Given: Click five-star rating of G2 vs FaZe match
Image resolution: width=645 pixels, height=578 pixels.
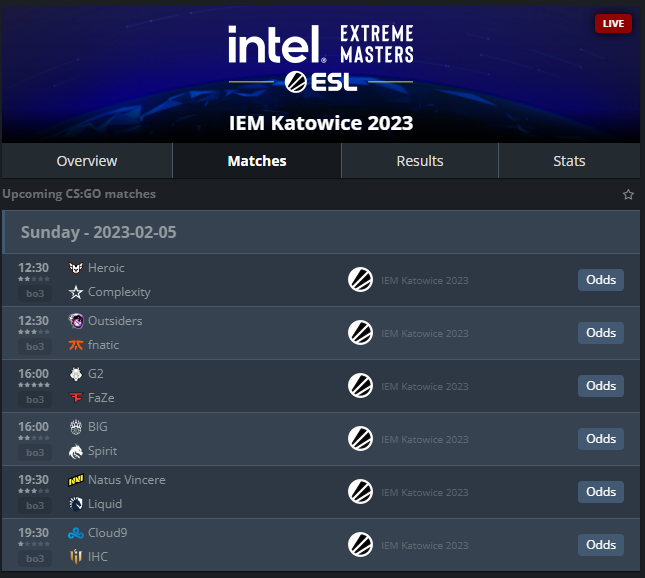Looking at the screenshot, I should (x=34, y=385).
